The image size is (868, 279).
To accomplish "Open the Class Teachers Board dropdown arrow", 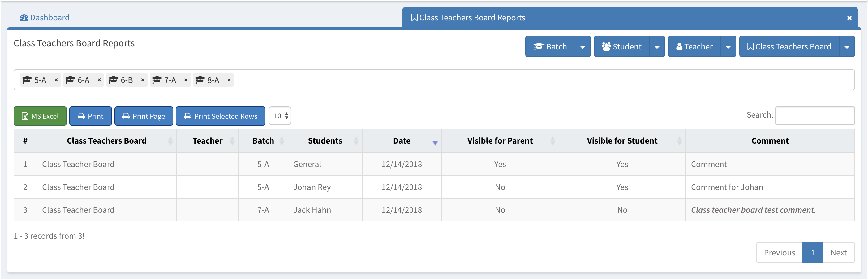I will click(846, 47).
